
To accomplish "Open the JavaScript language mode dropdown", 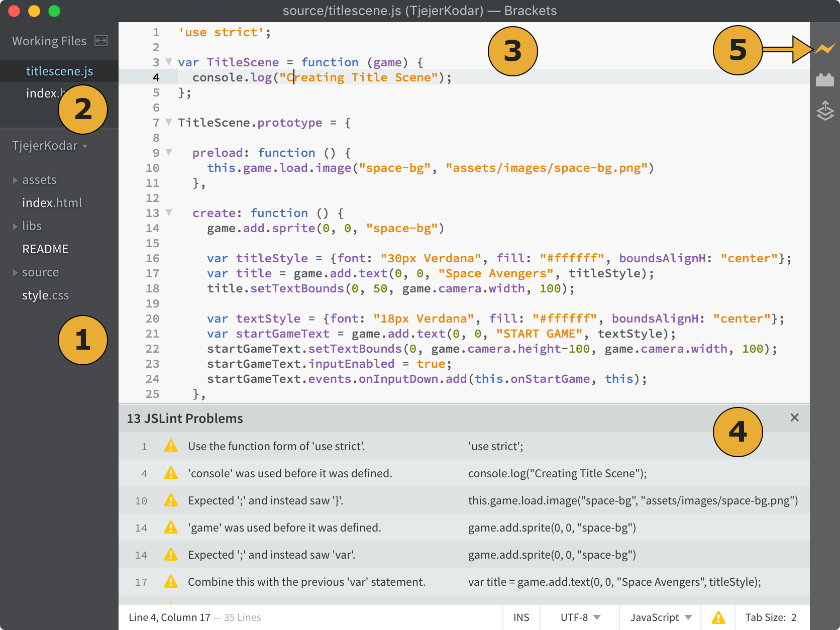I will click(x=661, y=617).
